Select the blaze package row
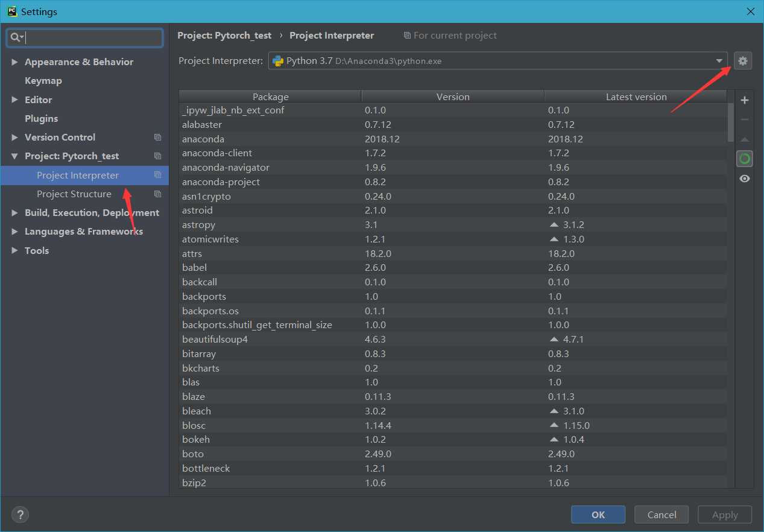 tap(453, 396)
